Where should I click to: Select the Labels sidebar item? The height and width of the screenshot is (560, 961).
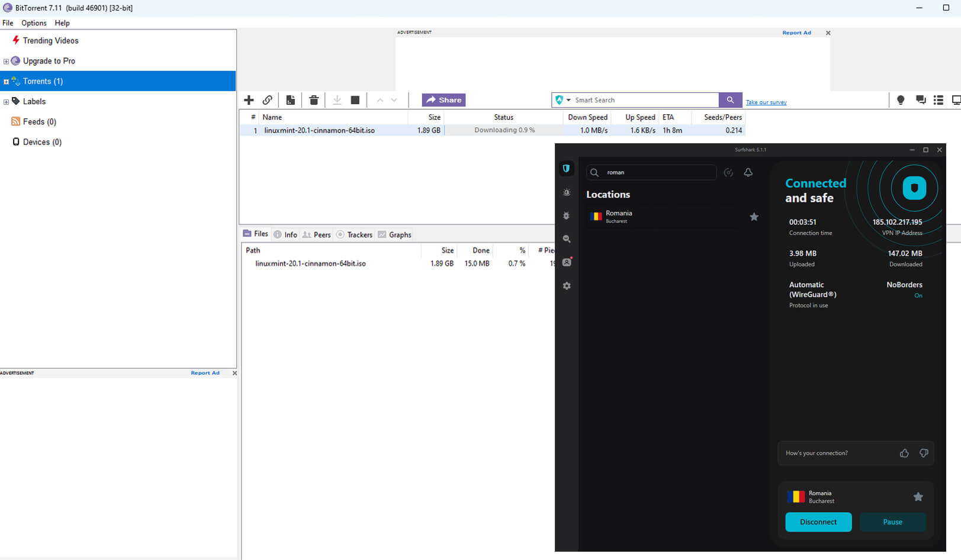[x=34, y=102]
